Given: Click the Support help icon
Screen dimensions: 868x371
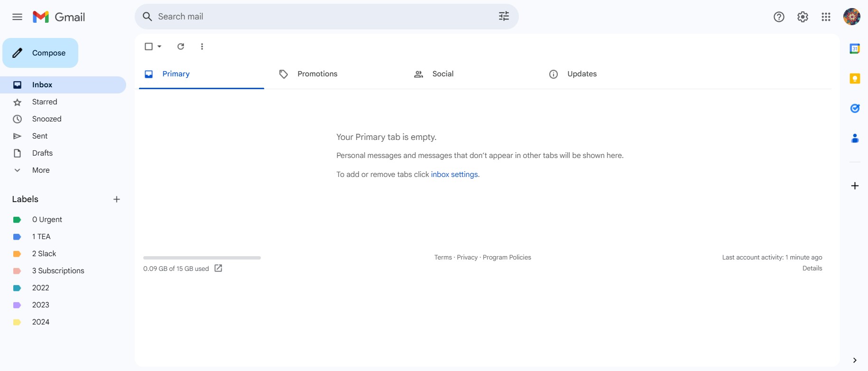Looking at the screenshot, I should coord(779,17).
